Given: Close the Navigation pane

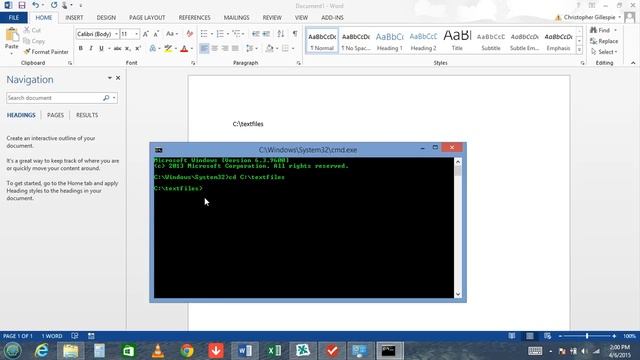Looking at the screenshot, I should coord(118,78).
